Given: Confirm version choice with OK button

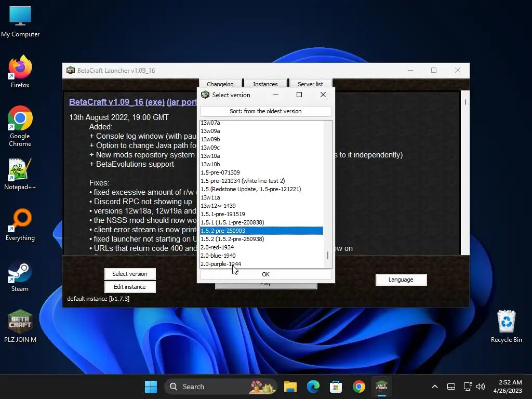Looking at the screenshot, I should 265,274.
